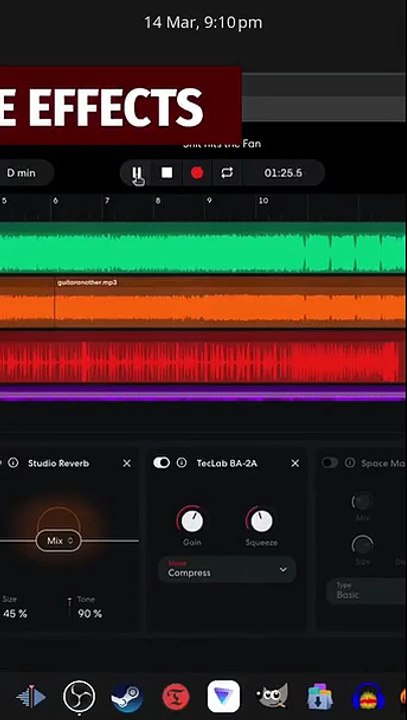Pause playback with the pause button
The image size is (407, 720).
point(137,173)
